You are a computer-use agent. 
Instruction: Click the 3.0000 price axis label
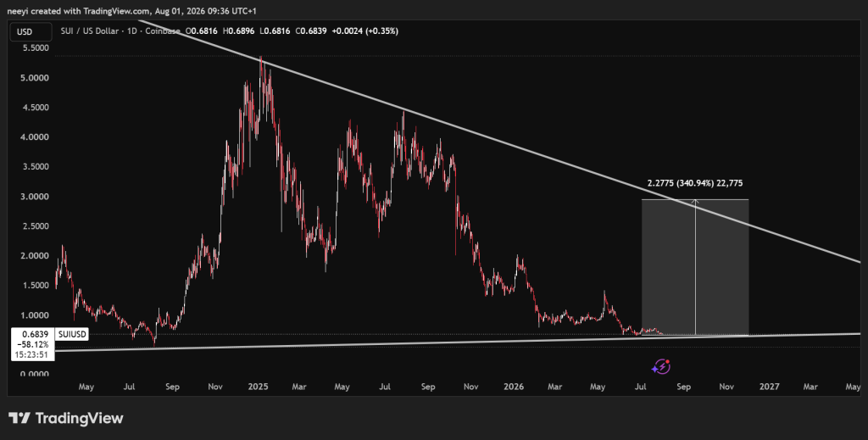point(36,197)
